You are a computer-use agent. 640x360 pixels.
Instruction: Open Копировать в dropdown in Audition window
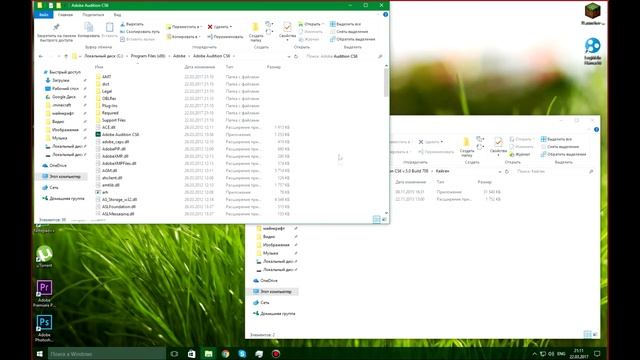click(183, 37)
